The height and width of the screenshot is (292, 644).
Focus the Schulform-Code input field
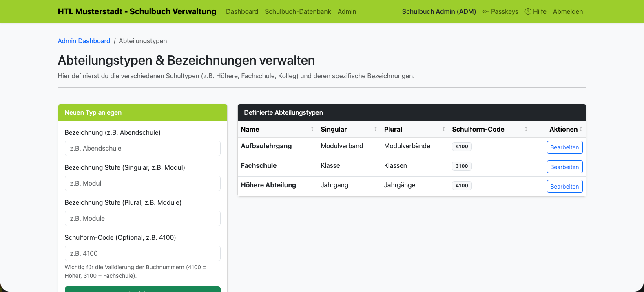(143, 253)
